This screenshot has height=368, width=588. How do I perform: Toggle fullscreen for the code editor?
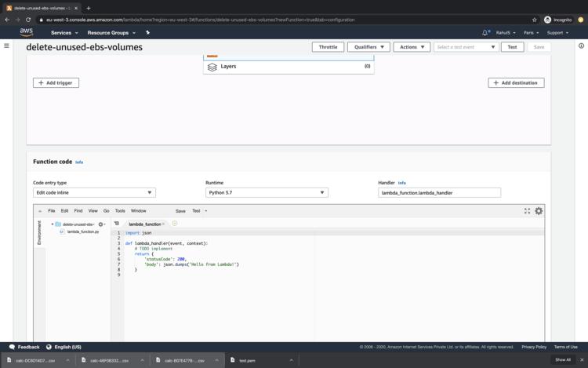click(x=527, y=210)
